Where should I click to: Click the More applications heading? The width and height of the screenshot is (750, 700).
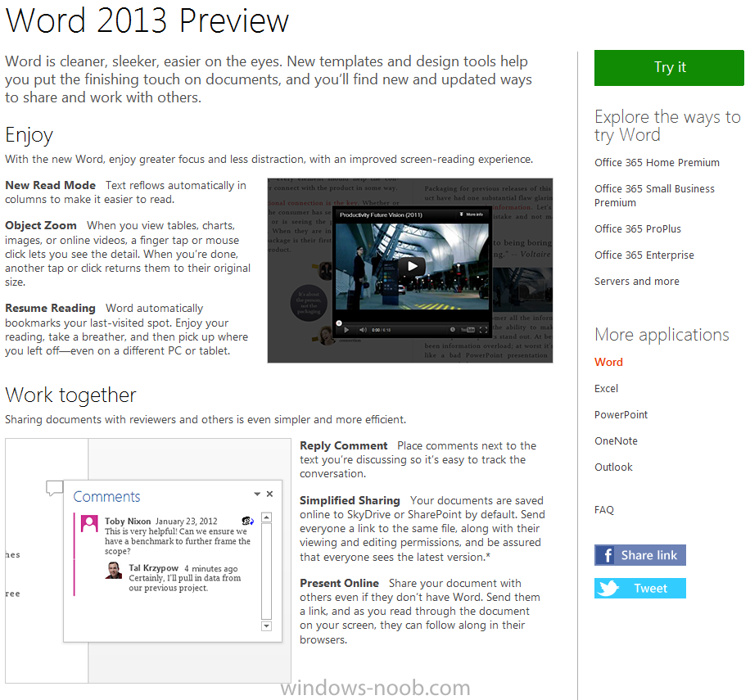point(662,335)
